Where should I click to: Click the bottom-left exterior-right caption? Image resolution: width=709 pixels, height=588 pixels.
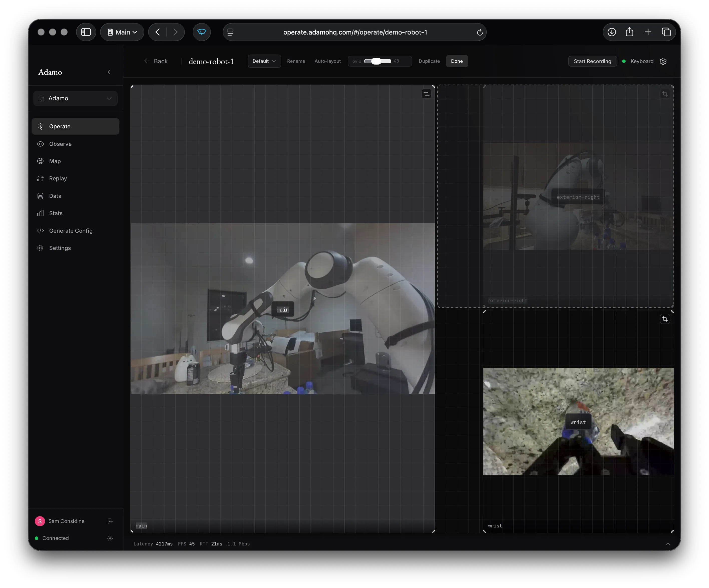[507, 301]
